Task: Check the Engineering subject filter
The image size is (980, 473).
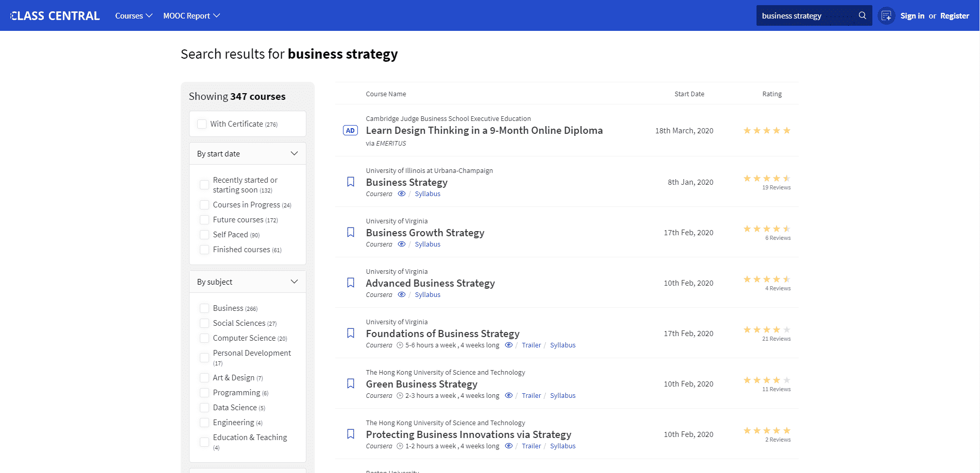Action: pos(204,423)
